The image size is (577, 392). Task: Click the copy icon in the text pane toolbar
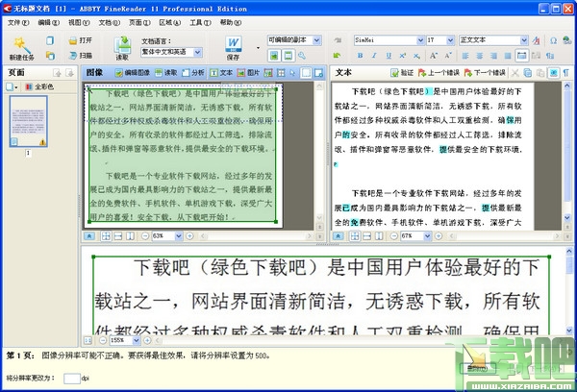tap(528, 73)
